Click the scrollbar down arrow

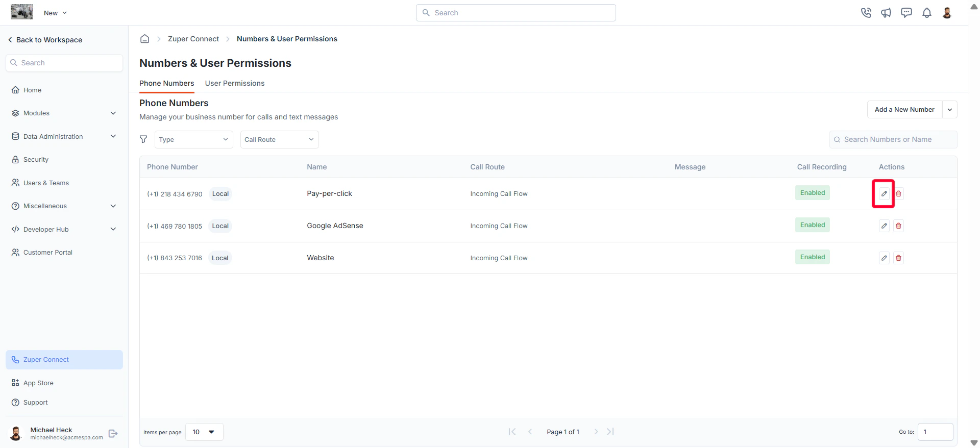[974, 442]
